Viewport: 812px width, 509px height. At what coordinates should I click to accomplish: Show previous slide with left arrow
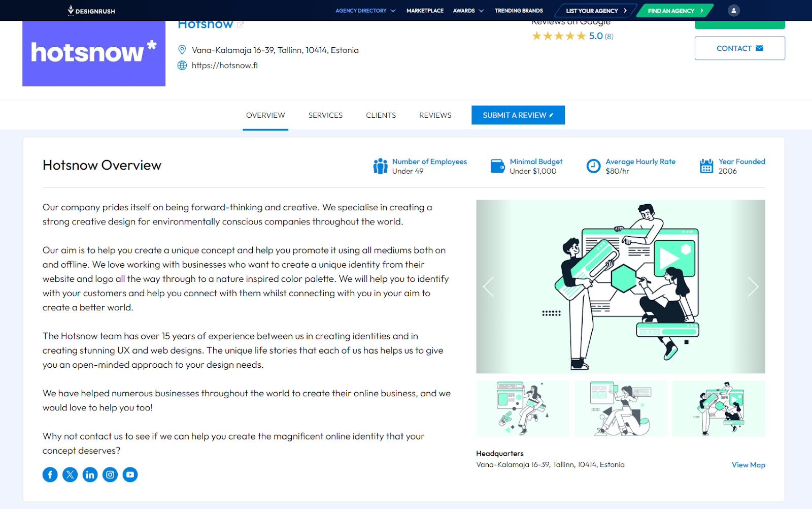click(488, 287)
